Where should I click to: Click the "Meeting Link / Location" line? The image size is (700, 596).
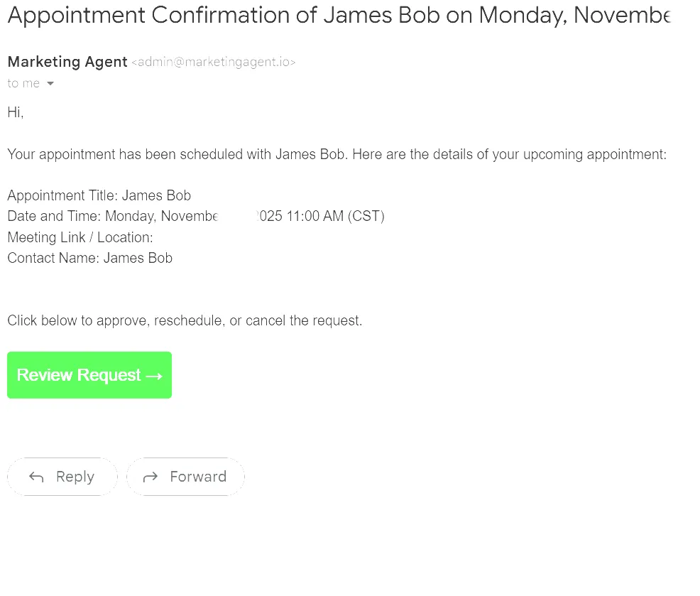80,237
